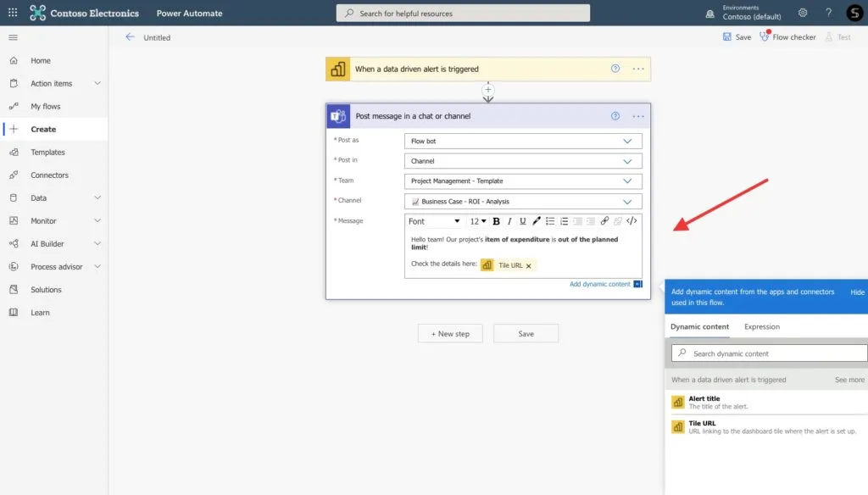The image size is (868, 495).
Task: Click the Save button below the flow
Action: pos(526,334)
